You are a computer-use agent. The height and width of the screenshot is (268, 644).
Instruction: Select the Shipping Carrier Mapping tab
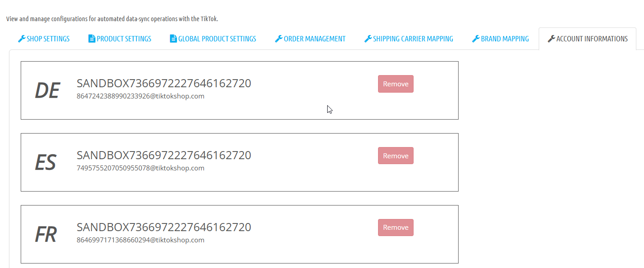(409, 39)
